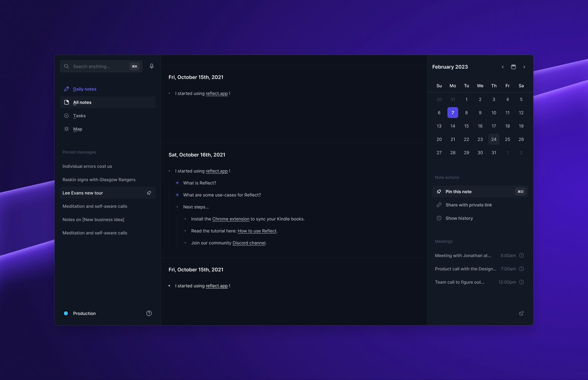Click the ⌘O shortcut badge
The width and height of the screenshot is (588, 380).
pyautogui.click(x=520, y=192)
